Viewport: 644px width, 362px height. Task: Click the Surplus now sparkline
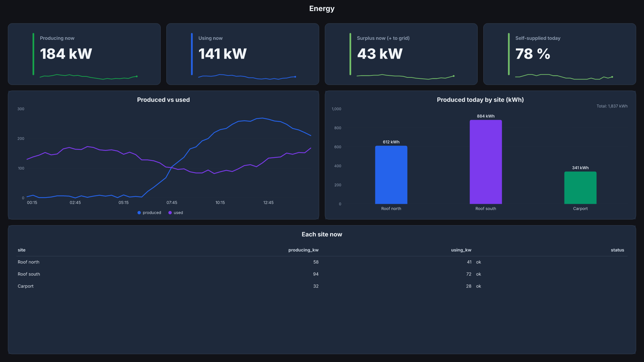pyautogui.click(x=406, y=77)
